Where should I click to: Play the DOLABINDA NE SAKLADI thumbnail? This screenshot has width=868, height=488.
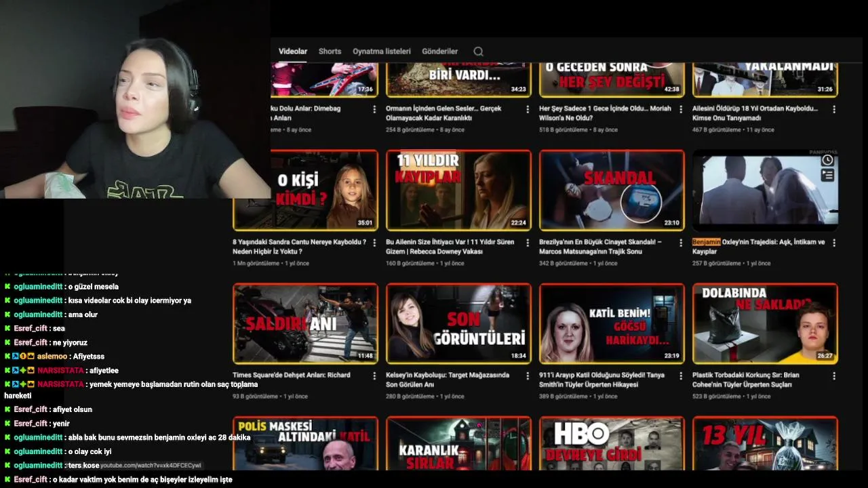click(x=765, y=323)
